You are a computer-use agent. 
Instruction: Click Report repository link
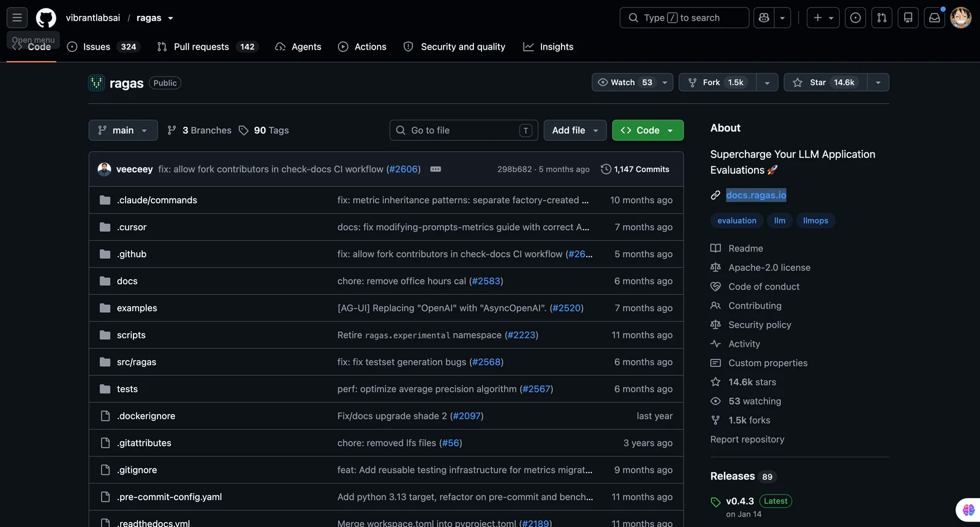(x=747, y=439)
